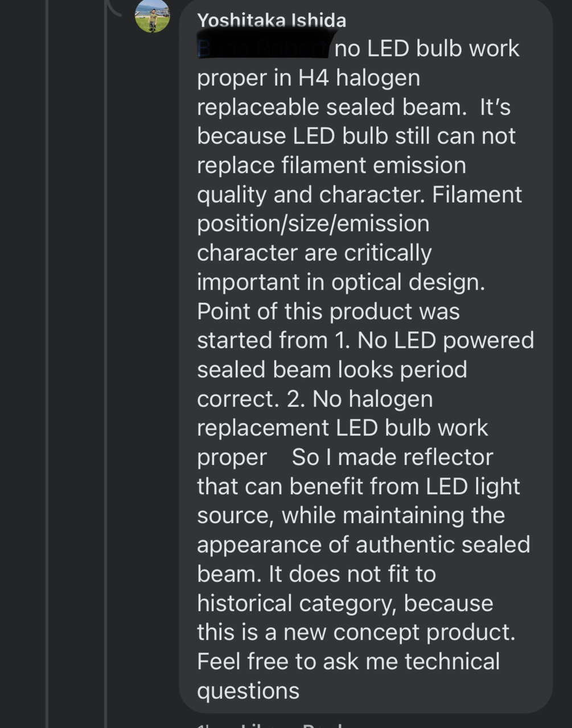This screenshot has height=728, width=572.
Task: Tap 'this is a new concept product' line
Action: click(x=356, y=632)
